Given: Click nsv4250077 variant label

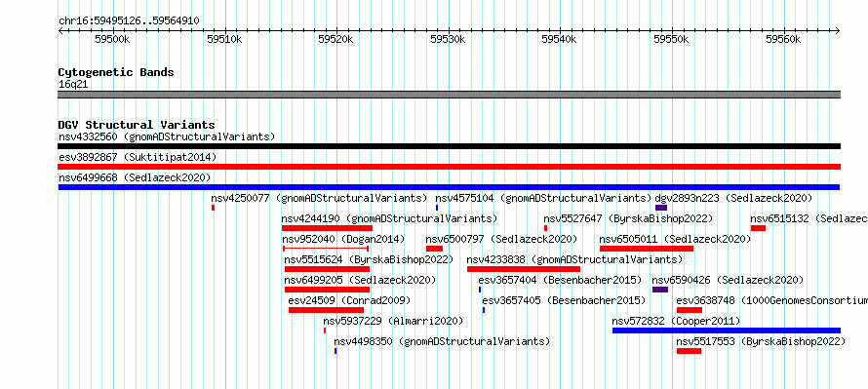Looking at the screenshot, I should pyautogui.click(x=320, y=198).
